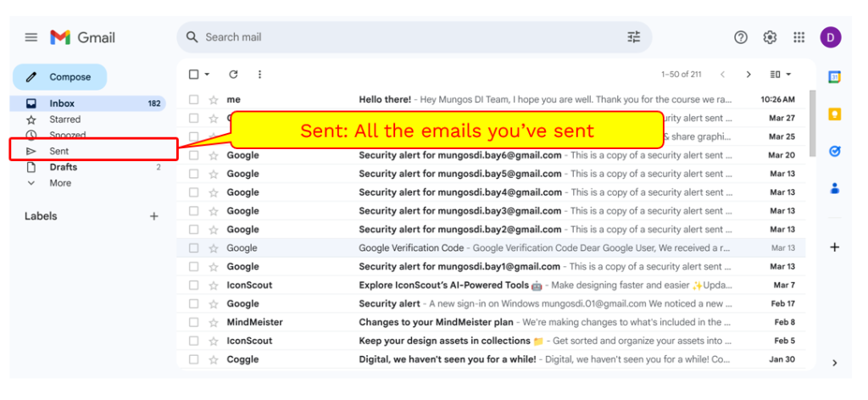The width and height of the screenshot is (868, 400).
Task: Select the MindMeister email checkbox
Action: (194, 323)
